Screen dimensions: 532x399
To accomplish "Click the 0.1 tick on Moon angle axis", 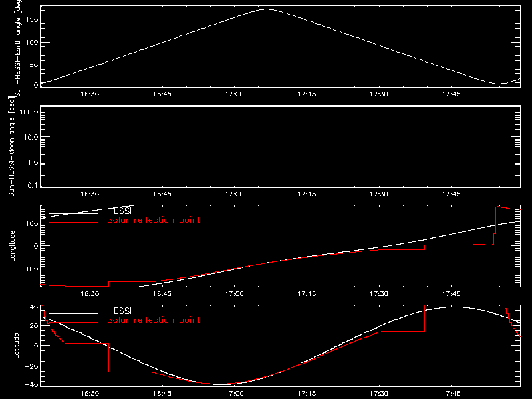I will click(33, 185).
